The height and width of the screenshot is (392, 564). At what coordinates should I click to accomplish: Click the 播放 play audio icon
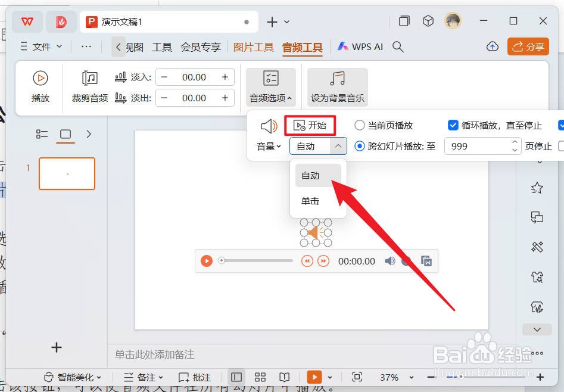click(39, 77)
